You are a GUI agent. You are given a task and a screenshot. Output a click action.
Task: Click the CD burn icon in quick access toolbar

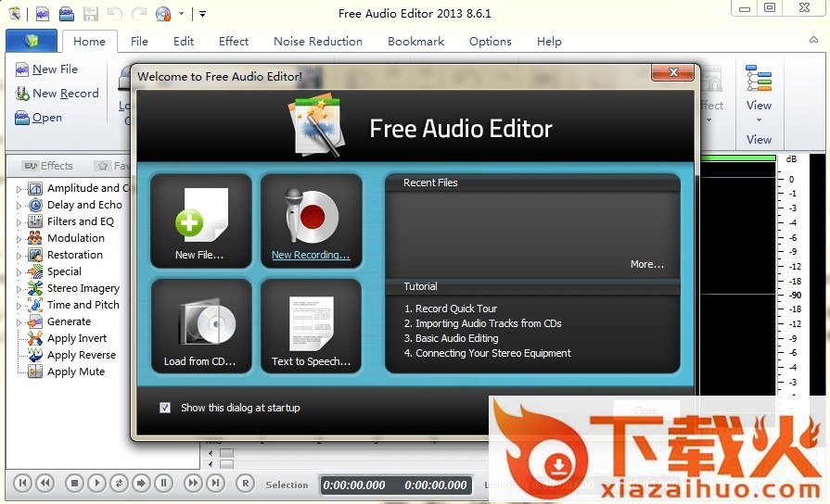pos(163,14)
